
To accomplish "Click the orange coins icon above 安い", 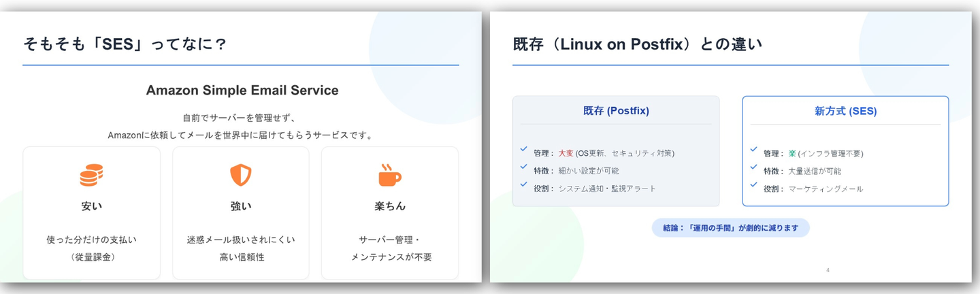I will pos(91,176).
